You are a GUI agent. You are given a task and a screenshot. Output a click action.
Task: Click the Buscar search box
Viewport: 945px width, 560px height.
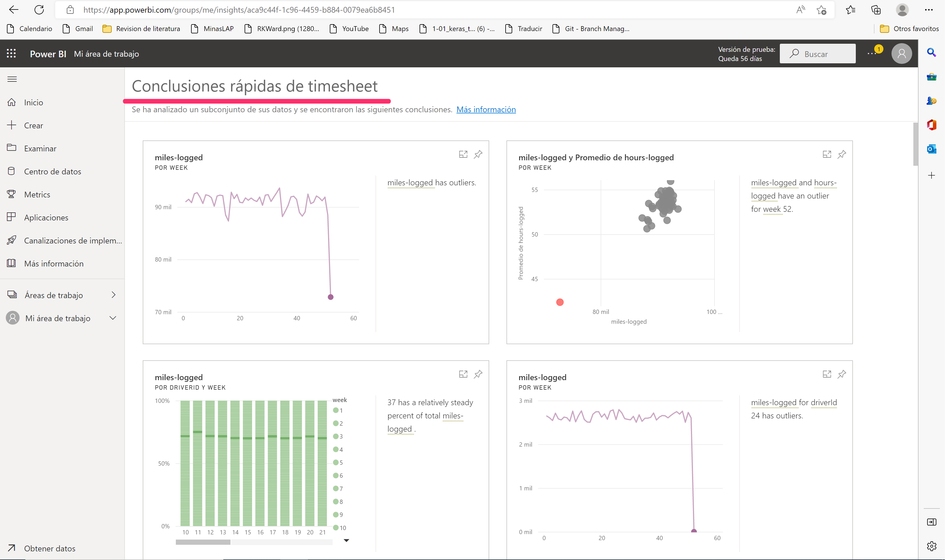[x=818, y=54]
